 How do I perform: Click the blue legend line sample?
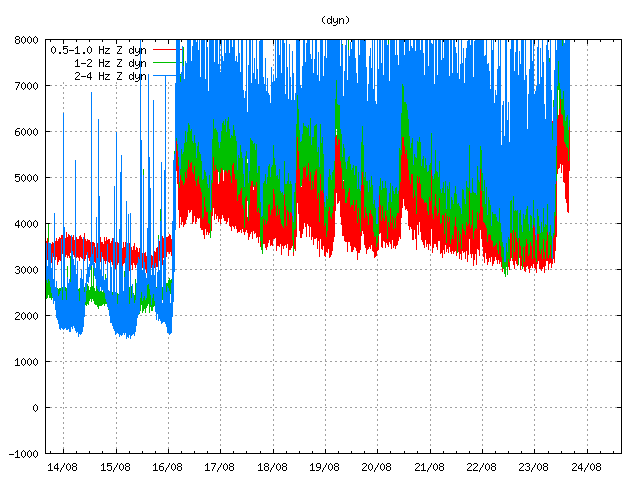pos(165,50)
